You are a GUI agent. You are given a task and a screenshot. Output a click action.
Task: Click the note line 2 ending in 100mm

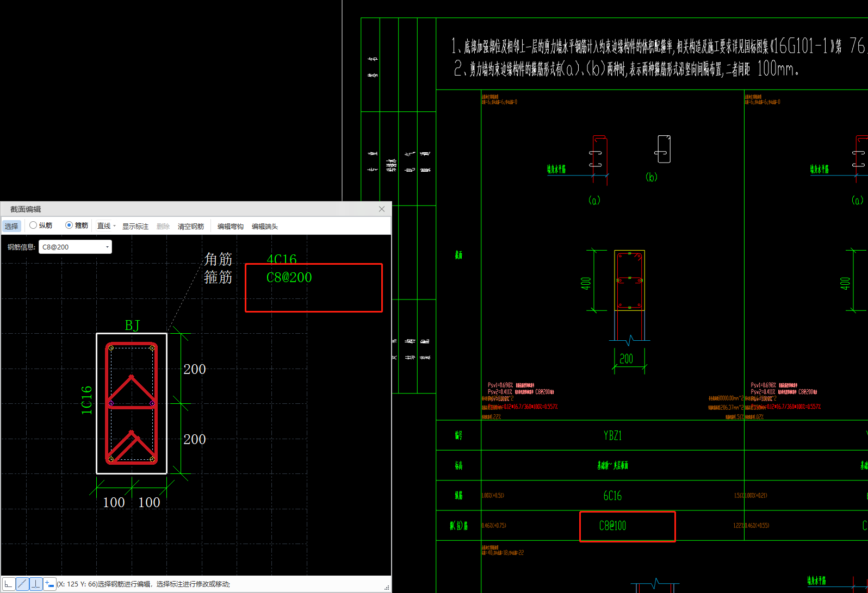(626, 68)
